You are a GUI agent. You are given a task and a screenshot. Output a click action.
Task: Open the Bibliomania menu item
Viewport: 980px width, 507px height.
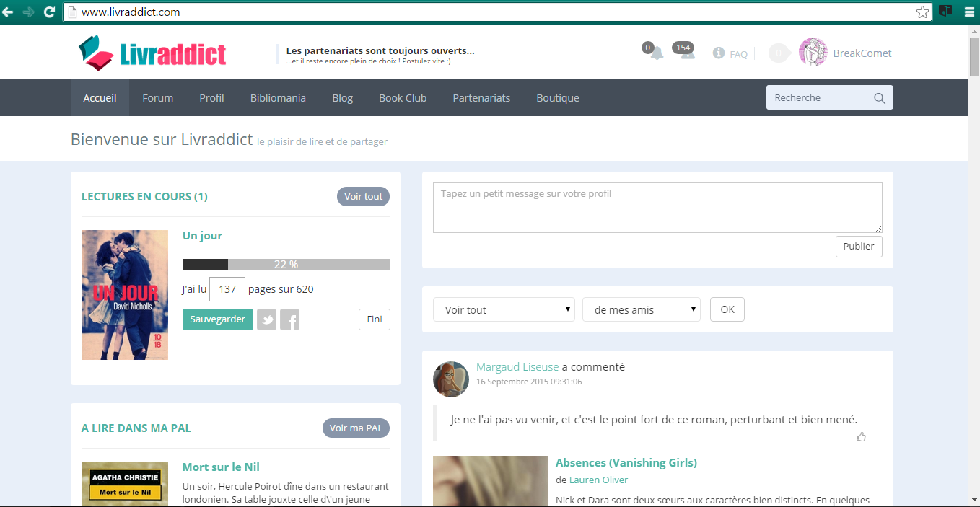click(x=278, y=98)
